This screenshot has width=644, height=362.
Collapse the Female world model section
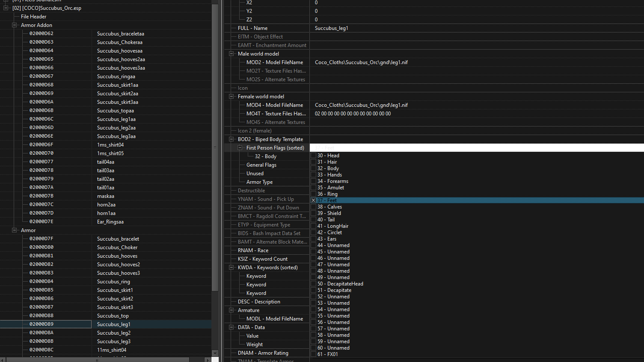[231, 97]
